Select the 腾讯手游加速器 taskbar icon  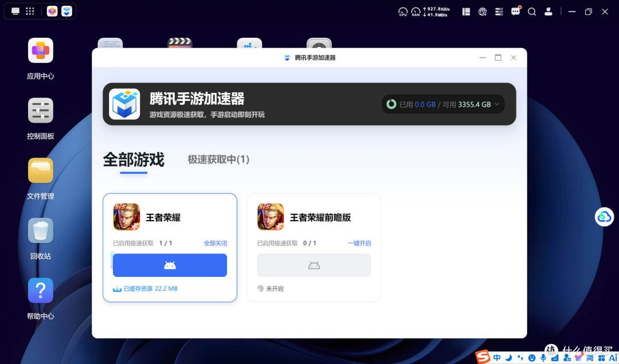pos(66,11)
